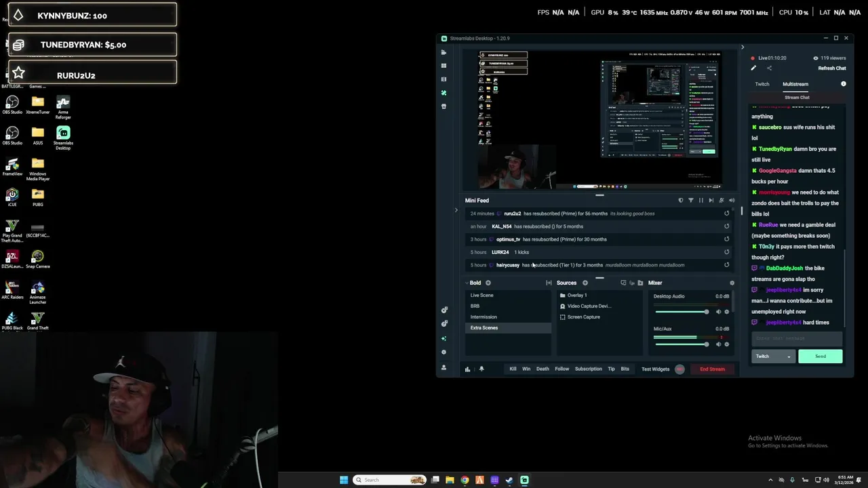Select Screen Capture source
Image resolution: width=868 pixels, height=488 pixels.
[599, 317]
